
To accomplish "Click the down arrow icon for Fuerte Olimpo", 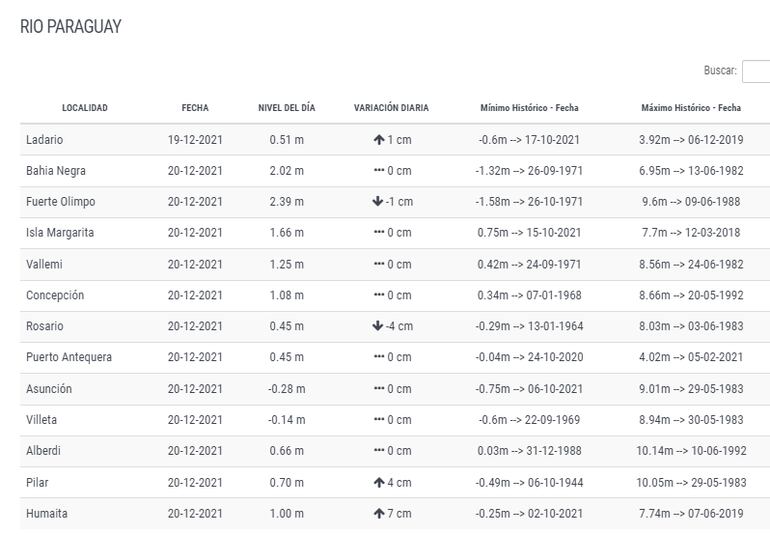I will (x=377, y=202).
